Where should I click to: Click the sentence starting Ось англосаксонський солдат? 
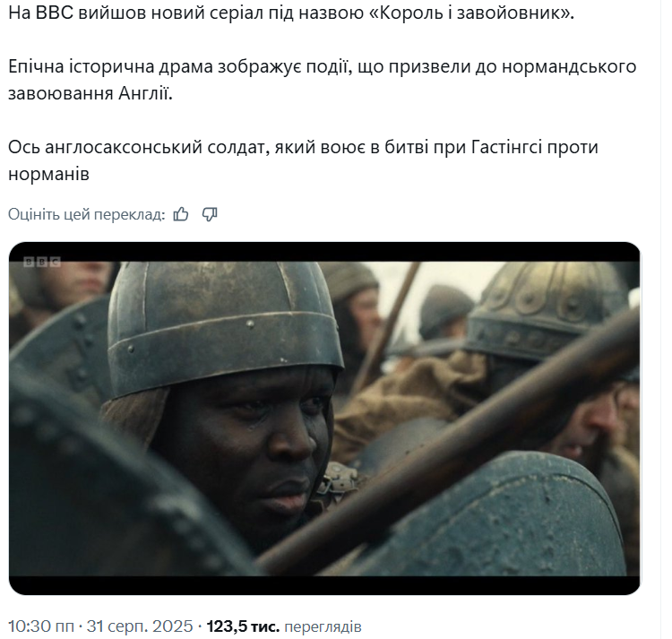click(303, 160)
